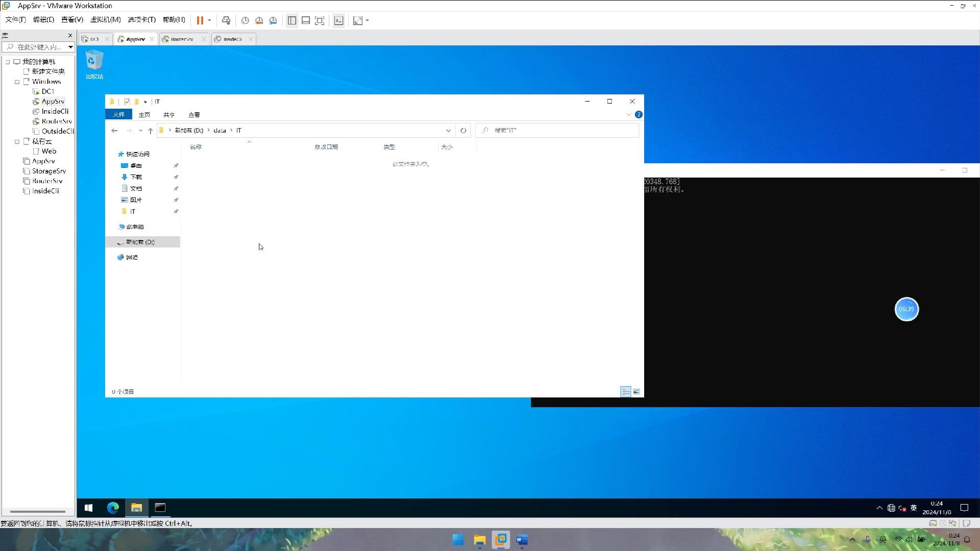Toggle the library sidebar toolbar button

(292, 20)
